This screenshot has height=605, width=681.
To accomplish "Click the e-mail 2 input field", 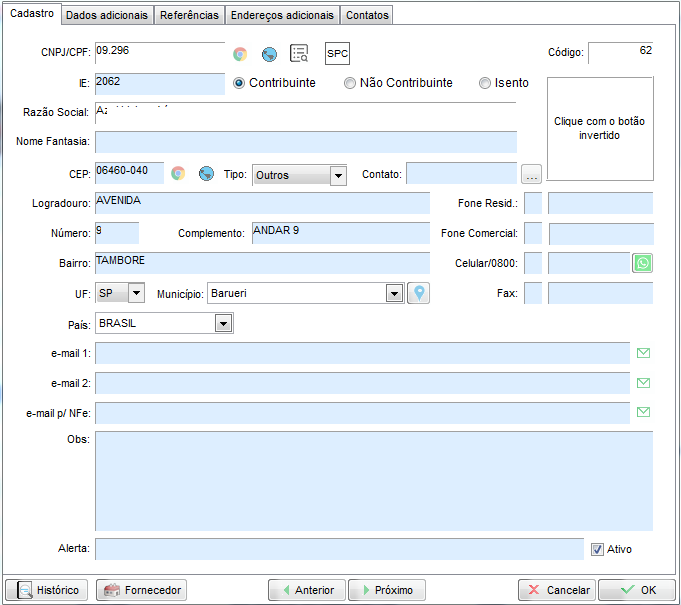I will [363, 383].
